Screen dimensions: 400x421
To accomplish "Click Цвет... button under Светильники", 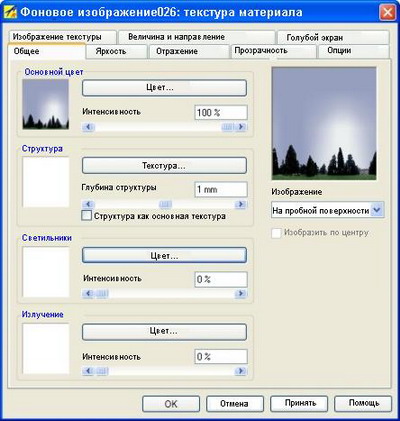I will click(164, 256).
